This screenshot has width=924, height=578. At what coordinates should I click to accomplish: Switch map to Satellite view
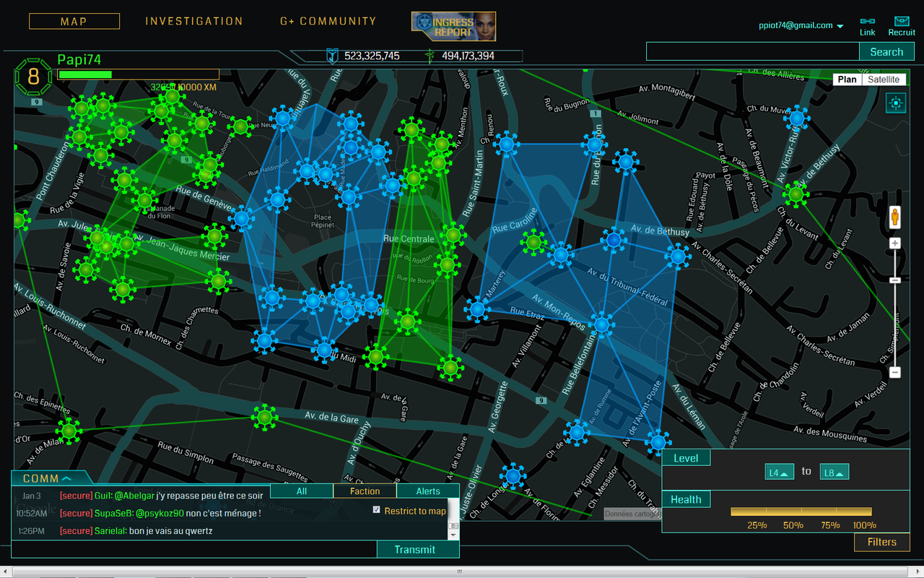[884, 79]
